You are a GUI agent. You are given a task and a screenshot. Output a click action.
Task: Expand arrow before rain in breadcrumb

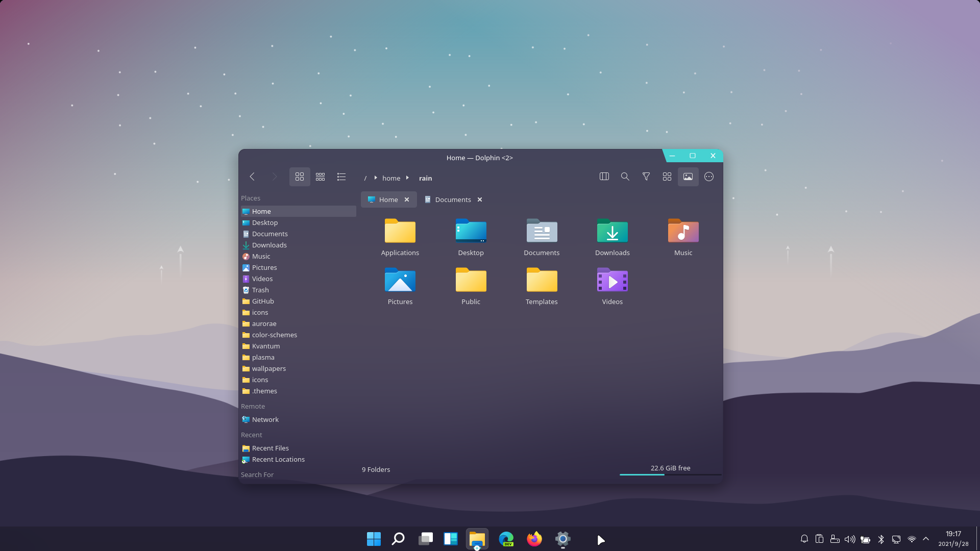pos(407,178)
